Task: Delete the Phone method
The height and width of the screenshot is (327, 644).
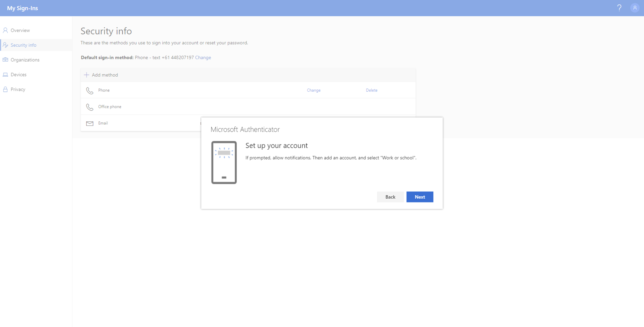Action: point(372,90)
